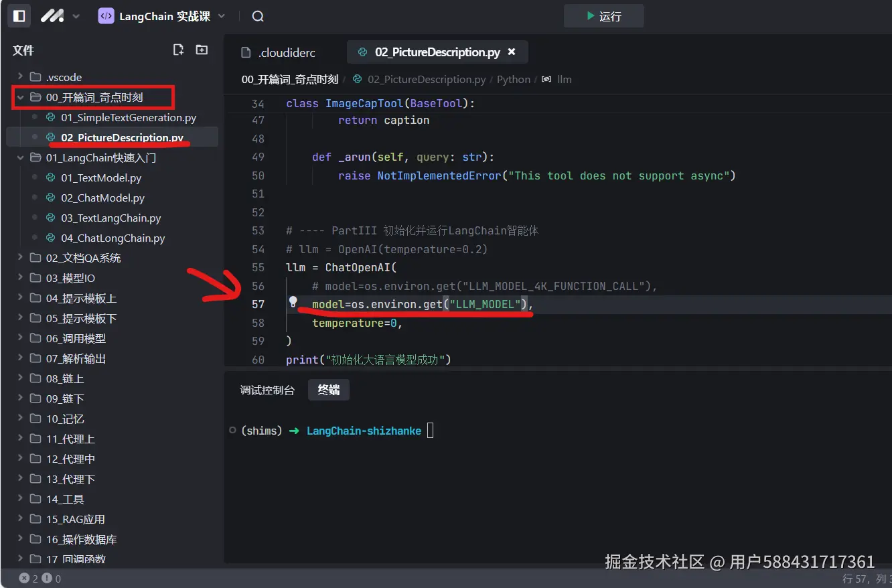This screenshot has height=588, width=892.
Task: Click the Python breadcrumb item
Action: pos(514,79)
